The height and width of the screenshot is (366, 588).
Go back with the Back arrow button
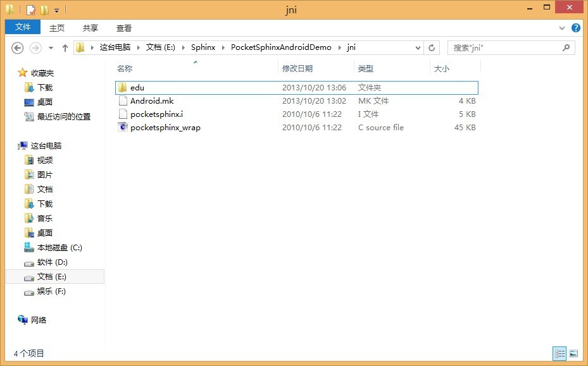point(17,48)
